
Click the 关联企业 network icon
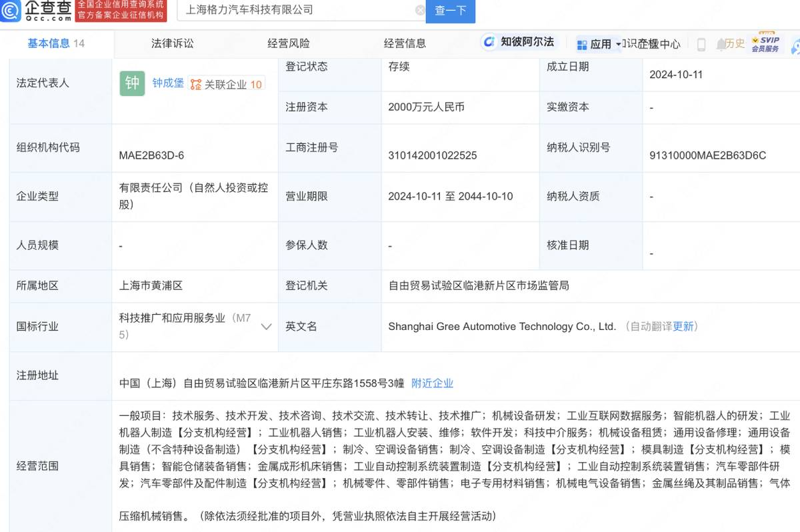(x=195, y=85)
